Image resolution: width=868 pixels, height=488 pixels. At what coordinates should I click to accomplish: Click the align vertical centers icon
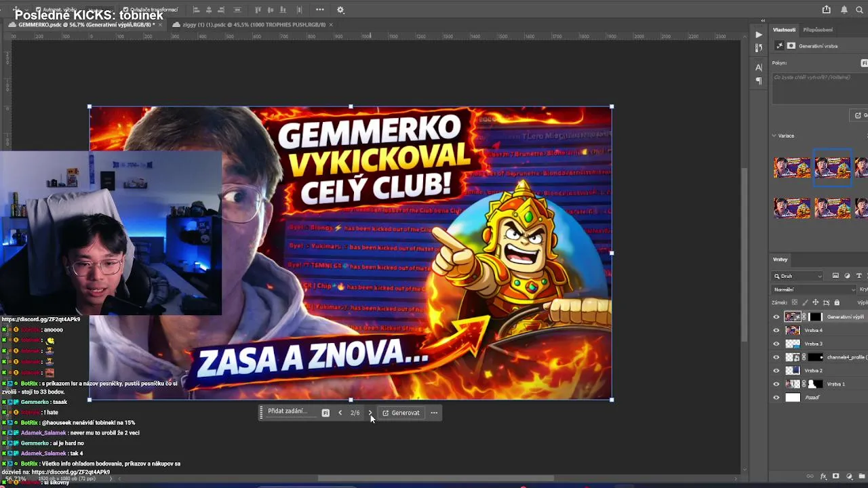click(x=271, y=9)
